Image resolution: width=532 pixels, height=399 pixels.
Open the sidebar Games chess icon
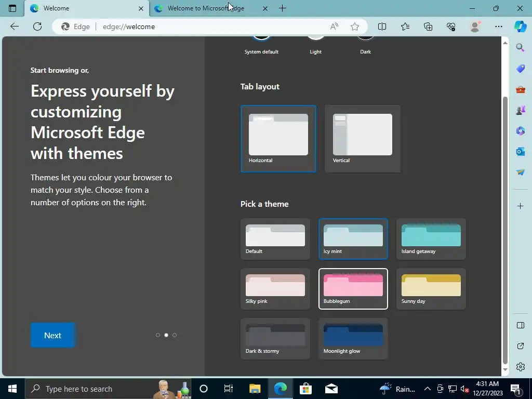(520, 110)
